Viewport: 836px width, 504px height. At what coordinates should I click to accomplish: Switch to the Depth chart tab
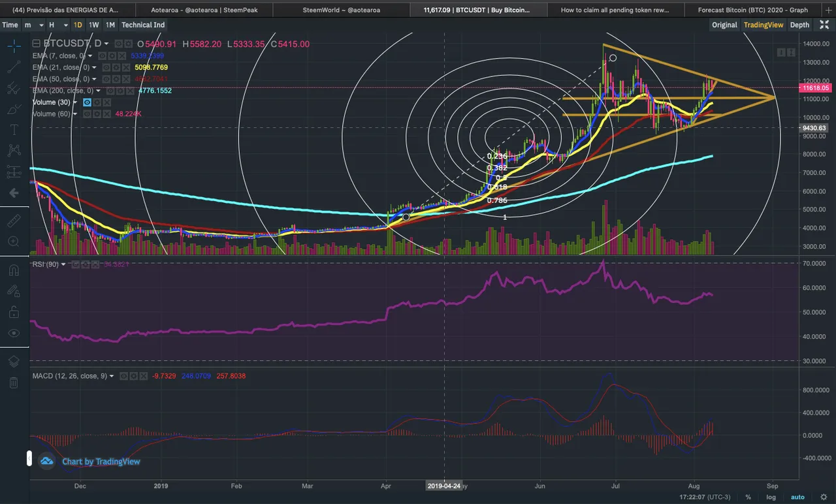coord(799,25)
